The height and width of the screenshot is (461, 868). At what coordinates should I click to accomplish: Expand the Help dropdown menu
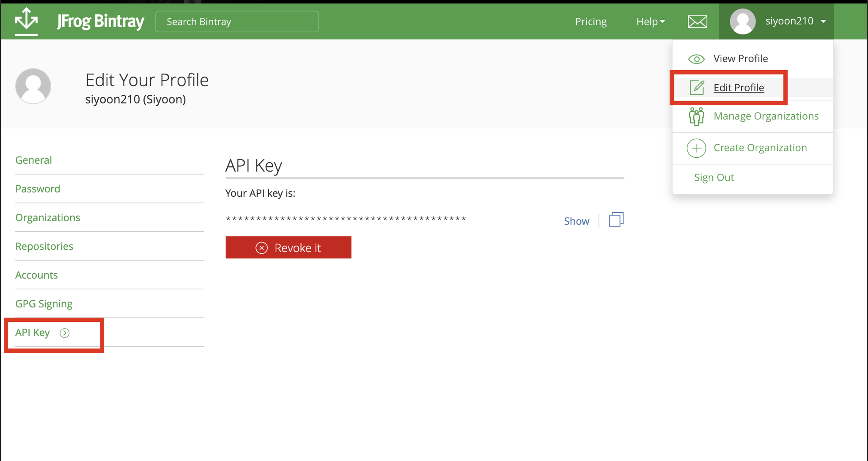point(650,22)
